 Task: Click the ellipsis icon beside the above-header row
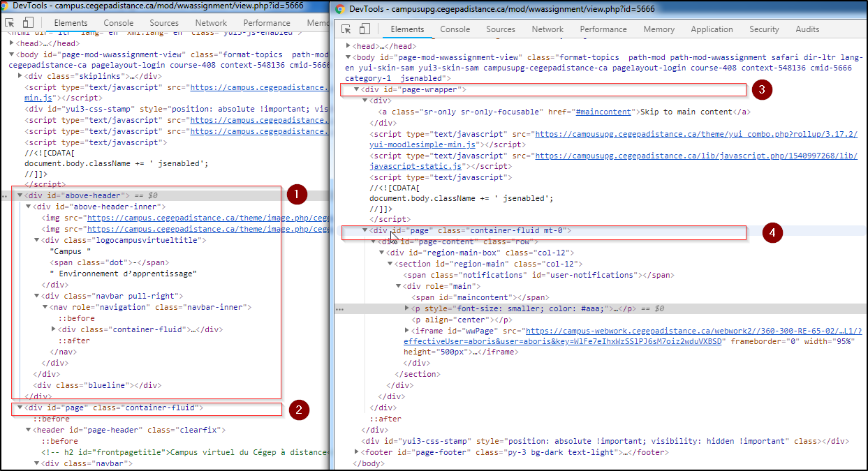coord(6,196)
